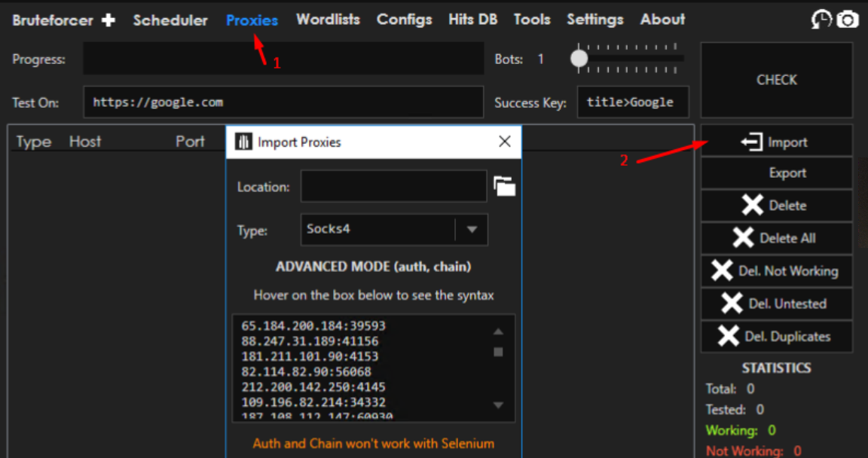Expand the proxy Type dropdown arrow
This screenshot has height=458, width=868.
(x=472, y=230)
